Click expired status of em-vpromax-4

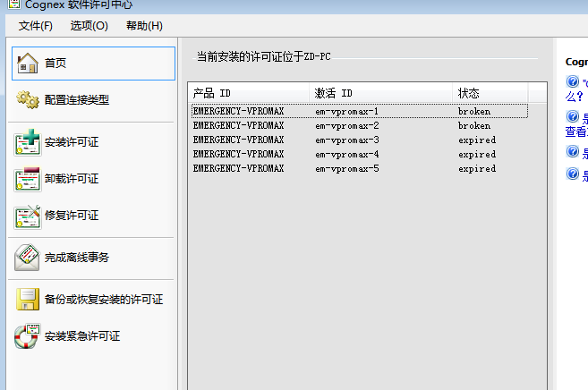click(477, 154)
